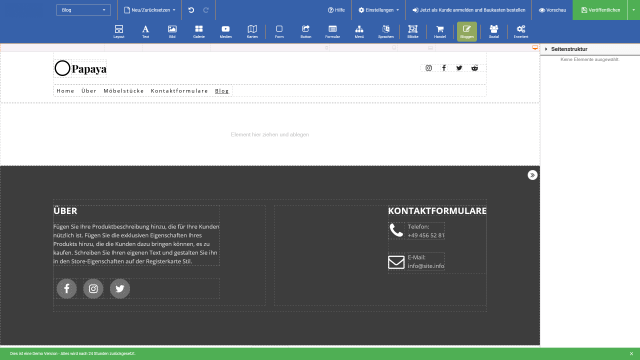Click the 'Element hier ziehen und ablegen' area
This screenshot has height=360, width=640.
270,134
